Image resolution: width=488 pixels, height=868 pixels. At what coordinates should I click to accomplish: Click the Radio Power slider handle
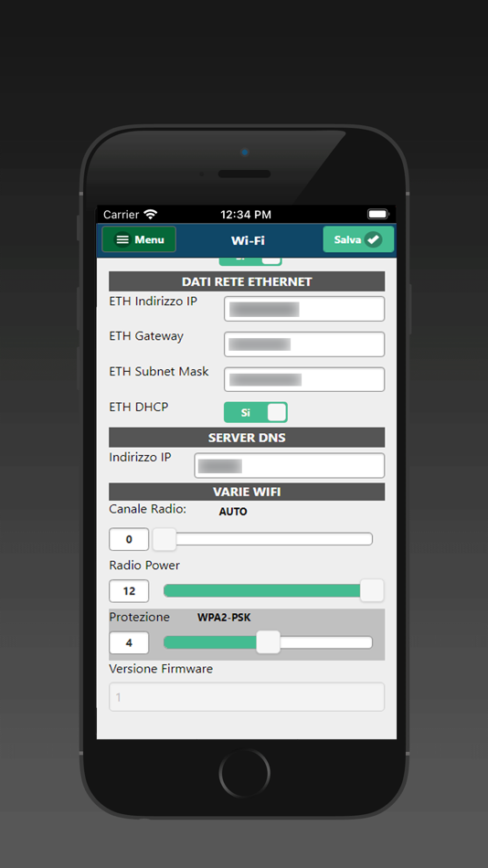[372, 590]
